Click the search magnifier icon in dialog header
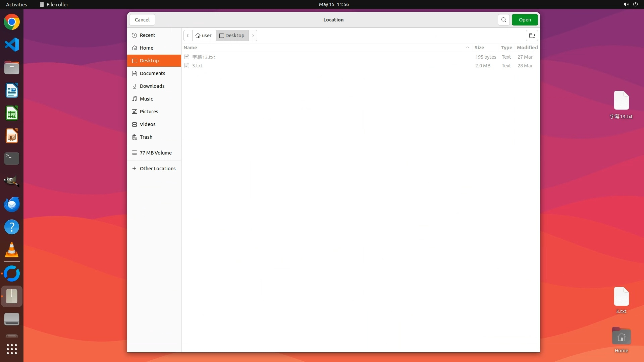The image size is (644, 362). tap(503, 20)
